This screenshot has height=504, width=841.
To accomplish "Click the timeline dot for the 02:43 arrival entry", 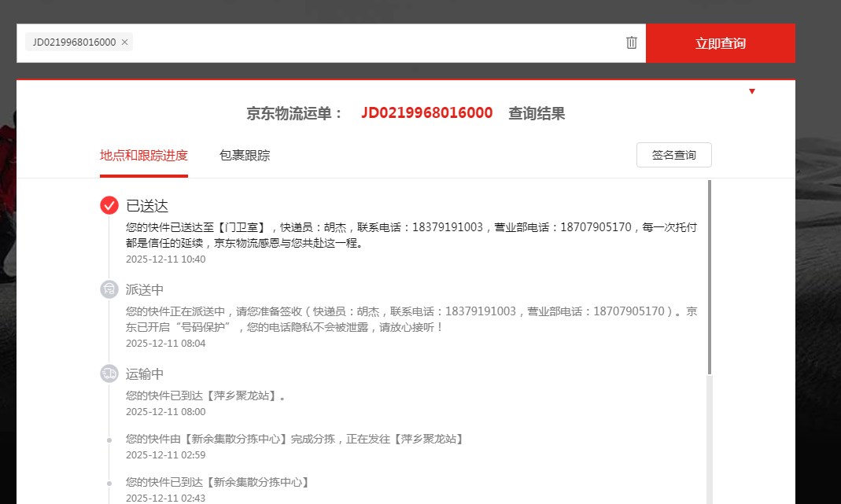I will pos(109,482).
